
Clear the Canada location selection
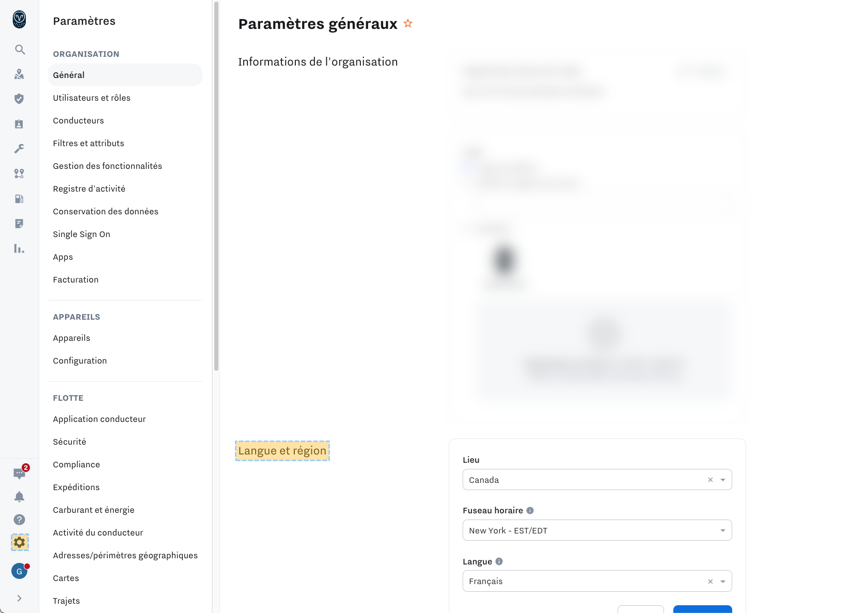(x=711, y=480)
